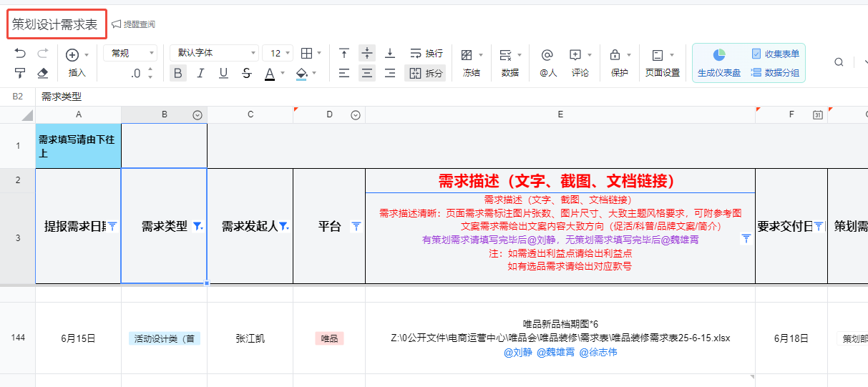Open the 冻结 freeze menu
This screenshot has height=387, width=868.
[x=471, y=62]
